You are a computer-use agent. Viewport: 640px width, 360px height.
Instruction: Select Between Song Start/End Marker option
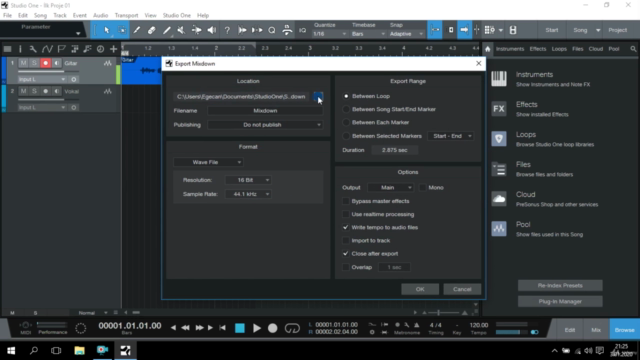(x=346, y=109)
